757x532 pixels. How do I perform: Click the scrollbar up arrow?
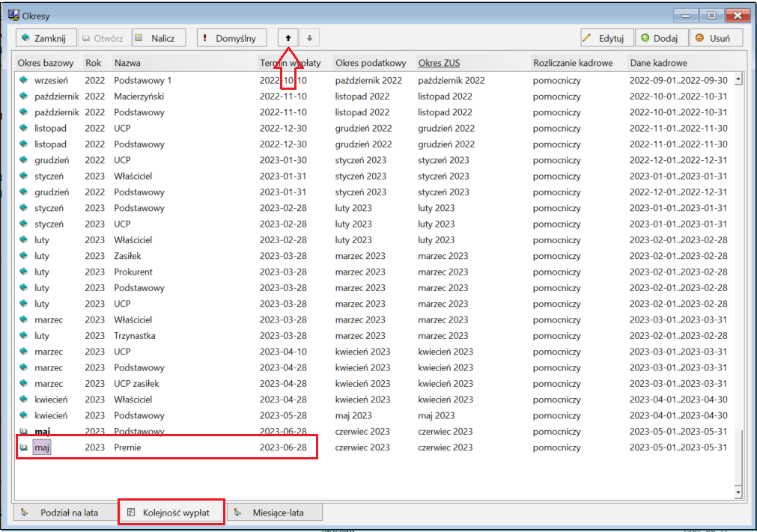tap(738, 79)
